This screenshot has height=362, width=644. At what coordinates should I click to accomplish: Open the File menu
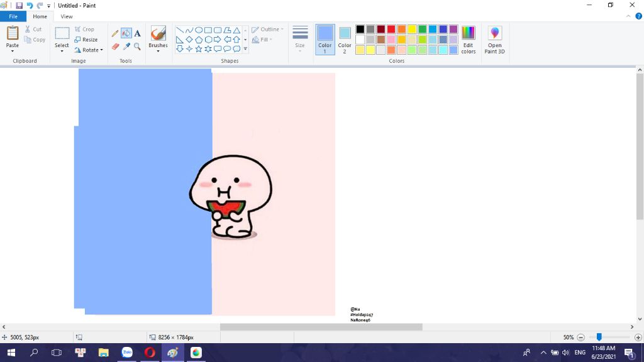pos(13,16)
